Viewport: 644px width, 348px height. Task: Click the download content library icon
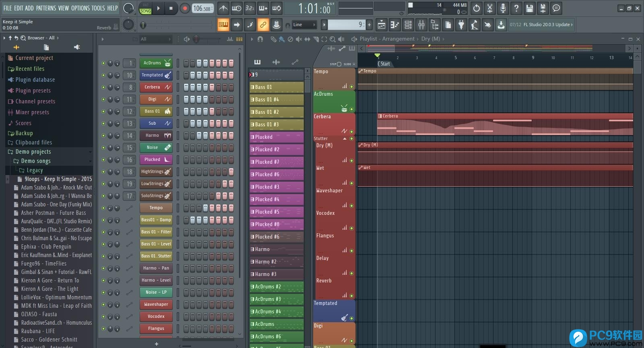click(501, 25)
